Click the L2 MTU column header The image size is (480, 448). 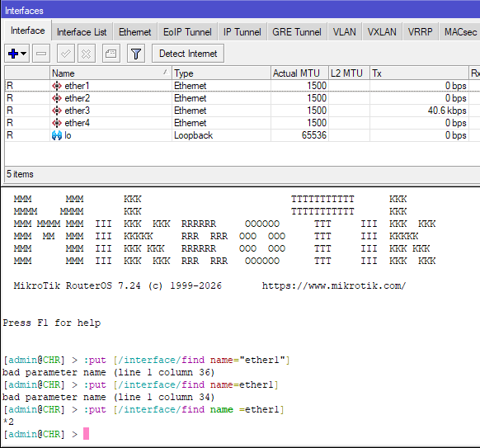350,73
